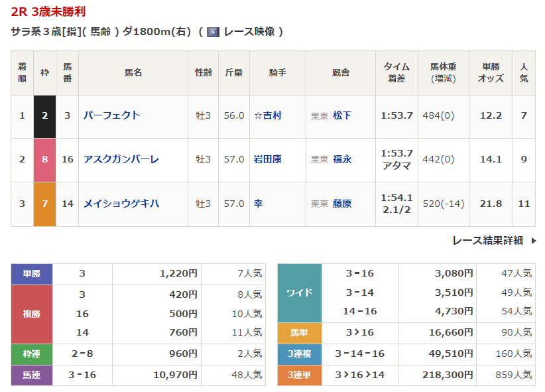The height and width of the screenshot is (392, 545).
Task: Click the 3連単 payout label
Action: (x=299, y=375)
